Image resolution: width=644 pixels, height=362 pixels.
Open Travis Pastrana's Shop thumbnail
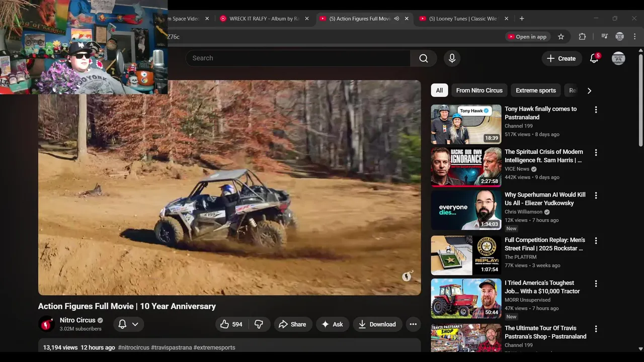coord(466,338)
